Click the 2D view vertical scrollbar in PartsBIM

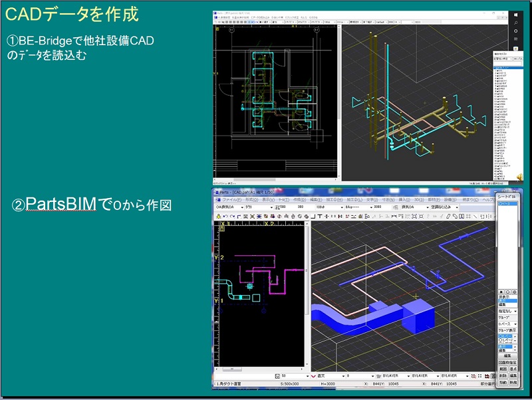pyautogui.click(x=307, y=294)
